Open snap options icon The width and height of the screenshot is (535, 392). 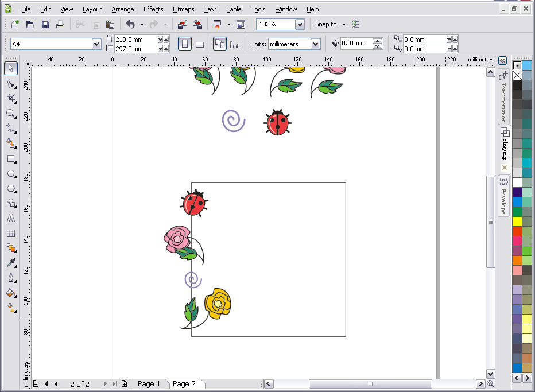[356, 24]
